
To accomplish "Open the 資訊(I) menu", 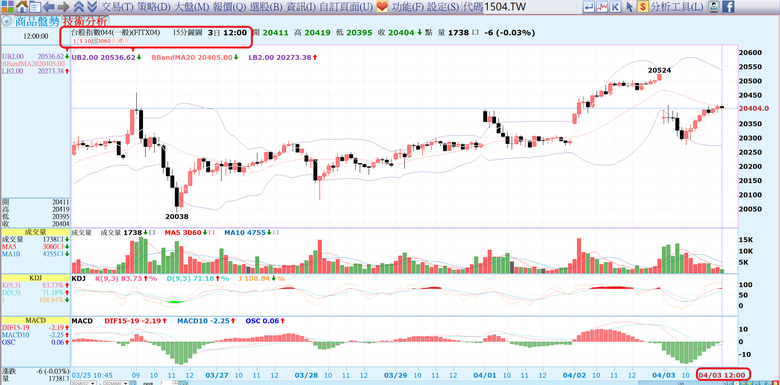I will [300, 6].
